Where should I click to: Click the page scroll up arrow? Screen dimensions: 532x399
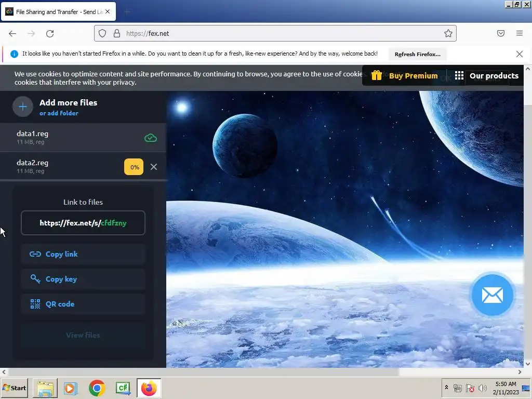(528, 69)
